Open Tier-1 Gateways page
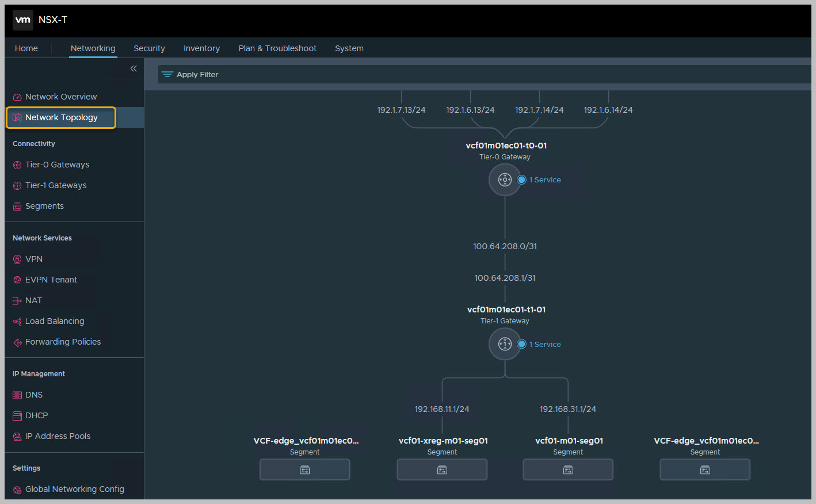This screenshot has height=504, width=816. click(x=56, y=185)
